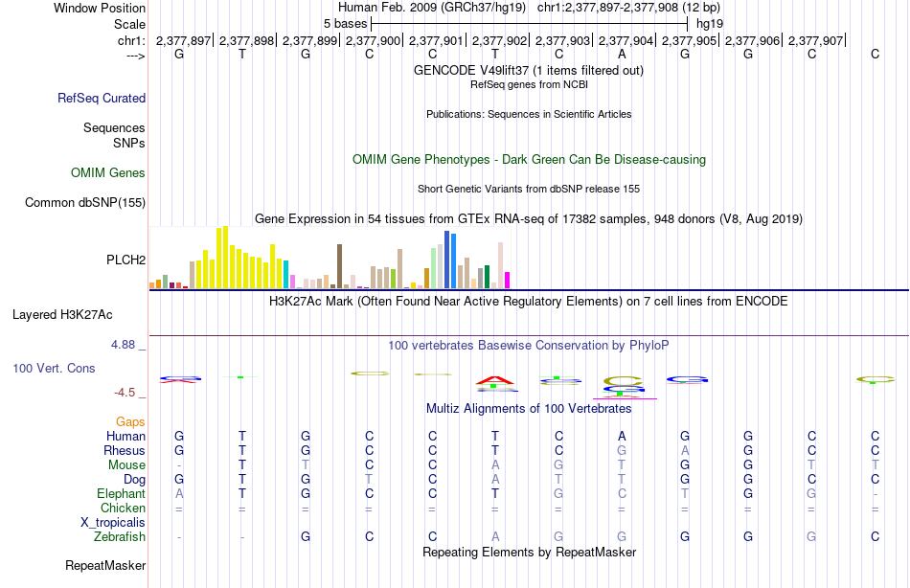Screen dimensions: 910x588
Task: Select the Dog species row label
Action: click(135, 480)
